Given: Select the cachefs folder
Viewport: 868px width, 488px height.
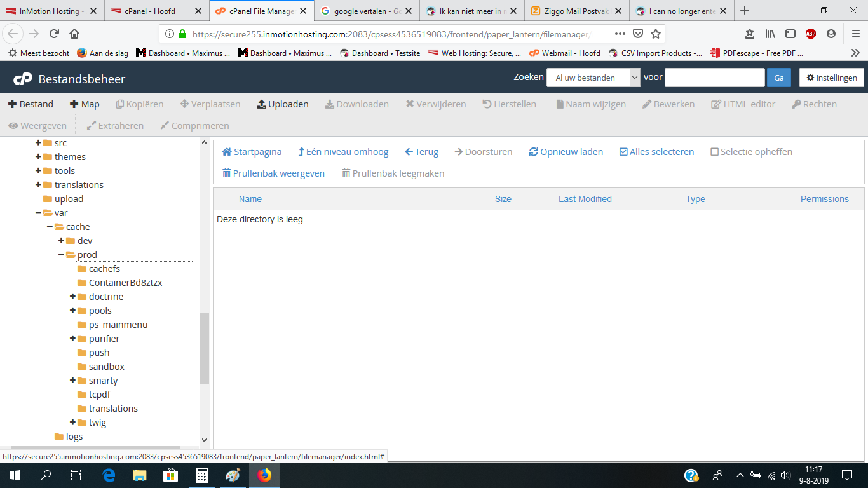Looking at the screenshot, I should point(104,269).
